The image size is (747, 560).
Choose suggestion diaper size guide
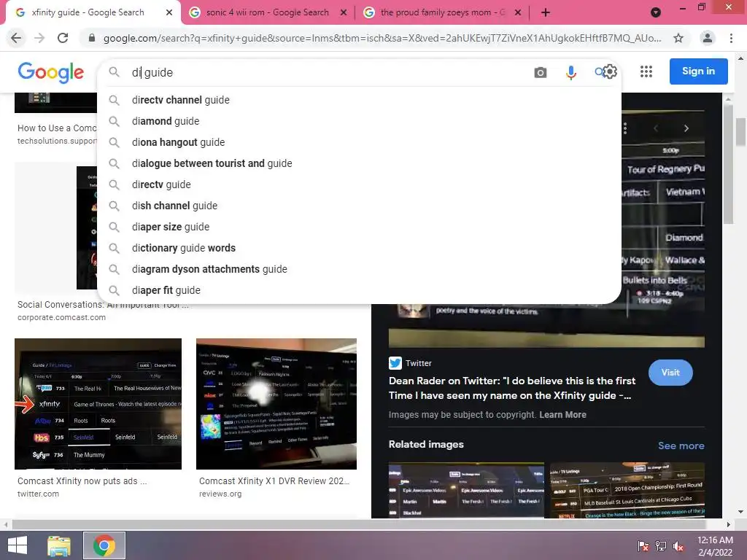(359, 227)
